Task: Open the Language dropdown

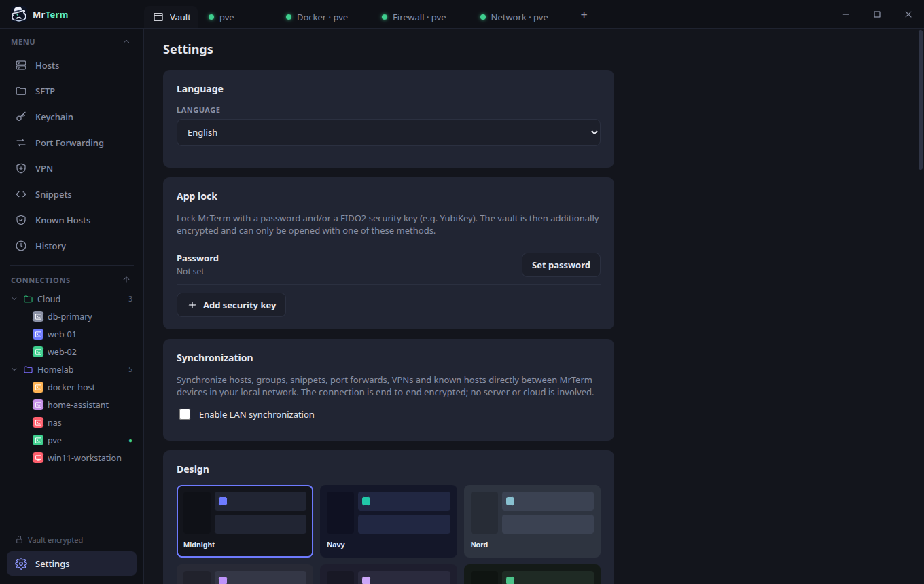Action: pos(389,132)
